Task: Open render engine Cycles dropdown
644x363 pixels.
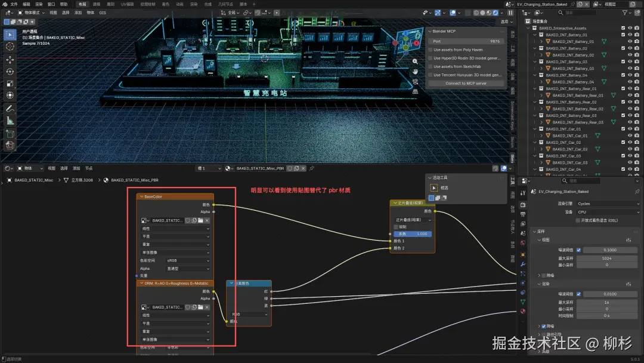Action: pyautogui.click(x=608, y=204)
